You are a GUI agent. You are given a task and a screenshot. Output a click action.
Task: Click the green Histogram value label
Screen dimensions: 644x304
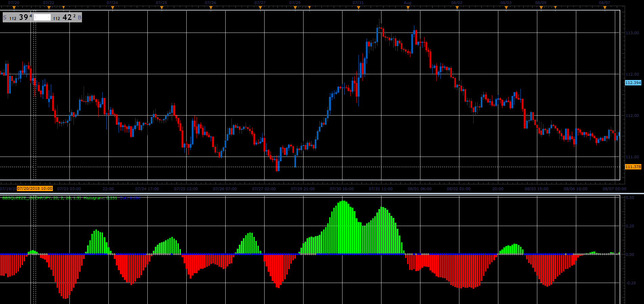pyautogui.click(x=100, y=198)
